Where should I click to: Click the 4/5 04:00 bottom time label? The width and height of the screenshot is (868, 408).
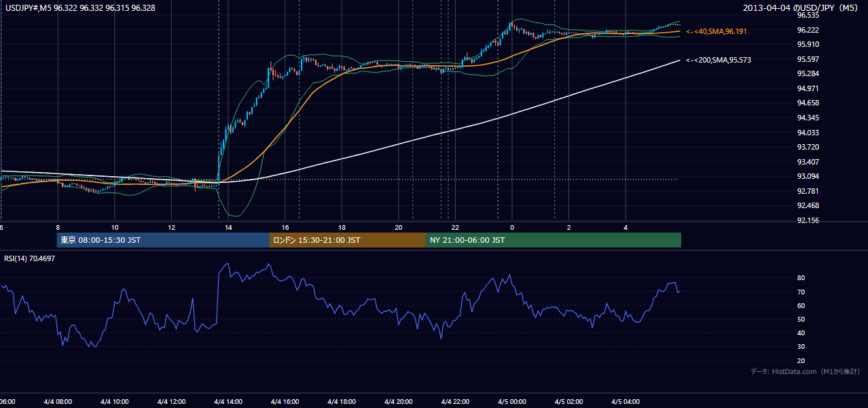click(x=626, y=401)
